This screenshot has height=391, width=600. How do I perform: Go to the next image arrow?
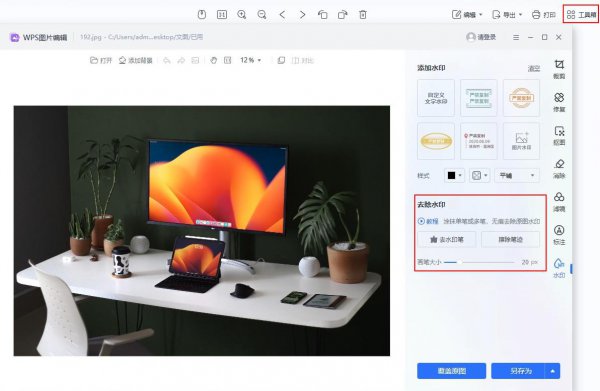point(302,15)
